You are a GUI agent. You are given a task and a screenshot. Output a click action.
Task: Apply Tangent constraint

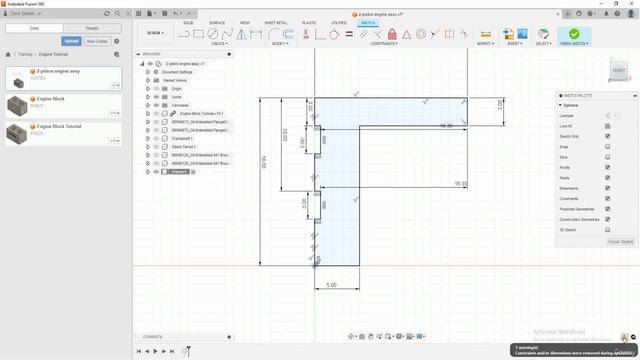334,34
